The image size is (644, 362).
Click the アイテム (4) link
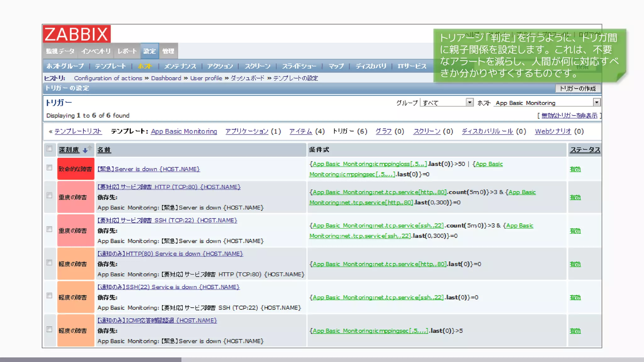(301, 131)
